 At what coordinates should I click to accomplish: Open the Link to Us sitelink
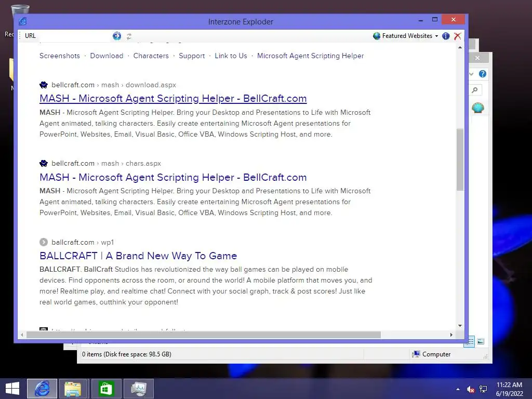coord(231,56)
